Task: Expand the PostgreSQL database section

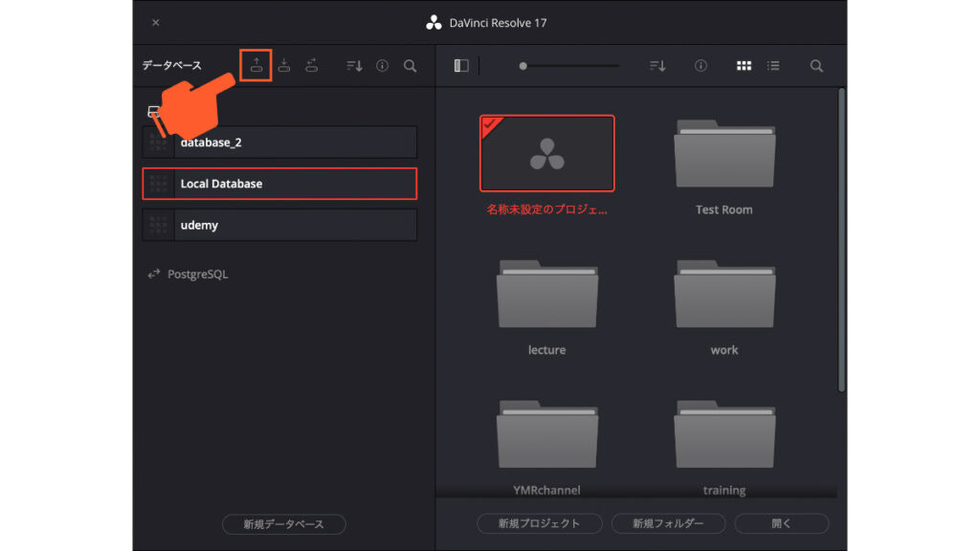Action: [187, 275]
